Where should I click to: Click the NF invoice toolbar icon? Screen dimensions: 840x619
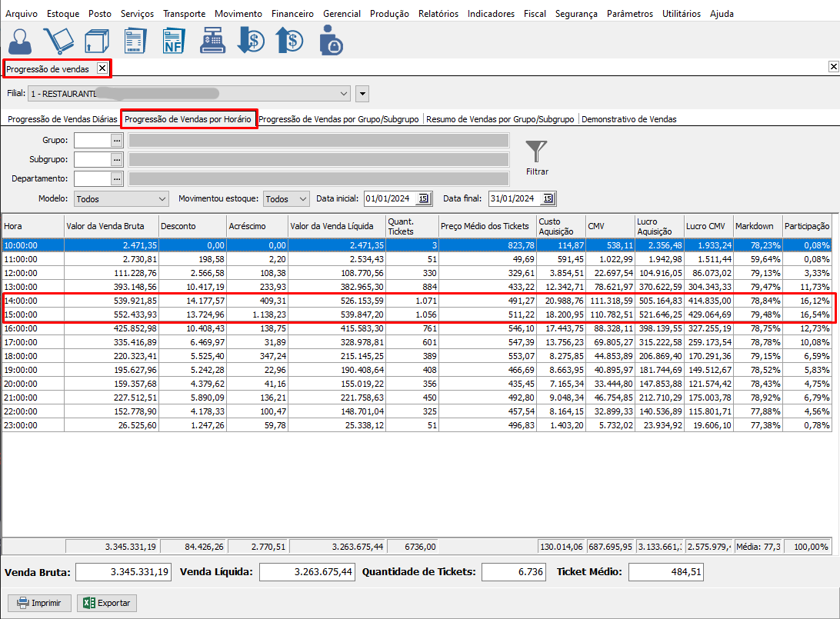174,40
